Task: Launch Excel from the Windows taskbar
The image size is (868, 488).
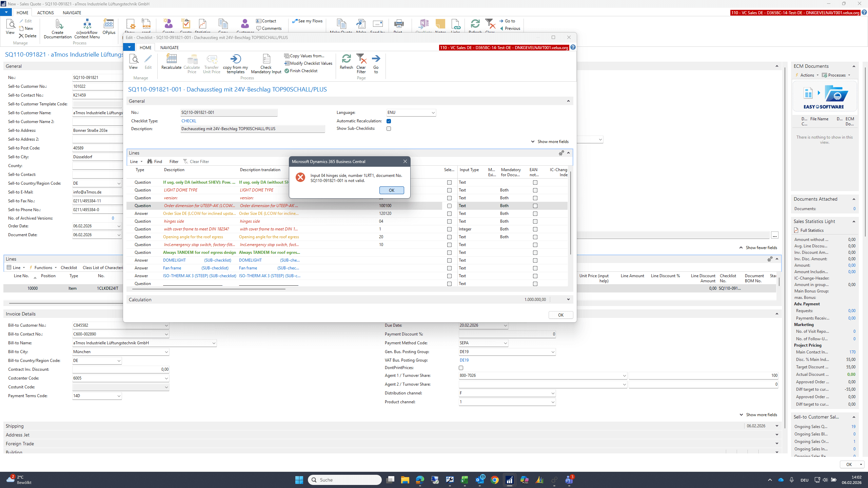Action: (x=465, y=480)
